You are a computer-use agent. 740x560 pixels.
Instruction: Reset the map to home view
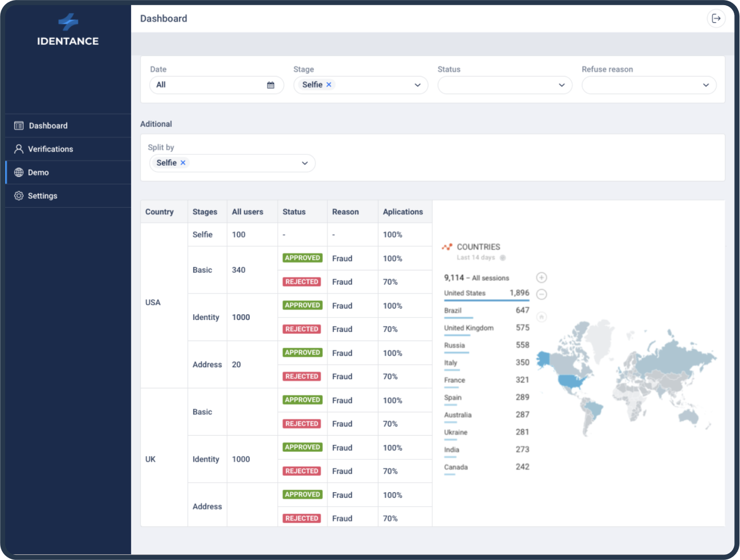coord(541,317)
